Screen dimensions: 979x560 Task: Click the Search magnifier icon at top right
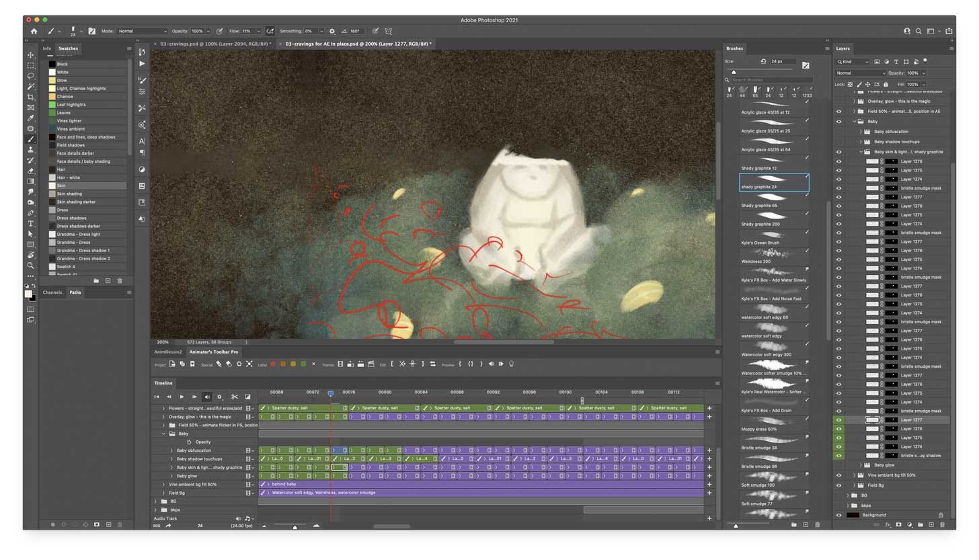918,31
